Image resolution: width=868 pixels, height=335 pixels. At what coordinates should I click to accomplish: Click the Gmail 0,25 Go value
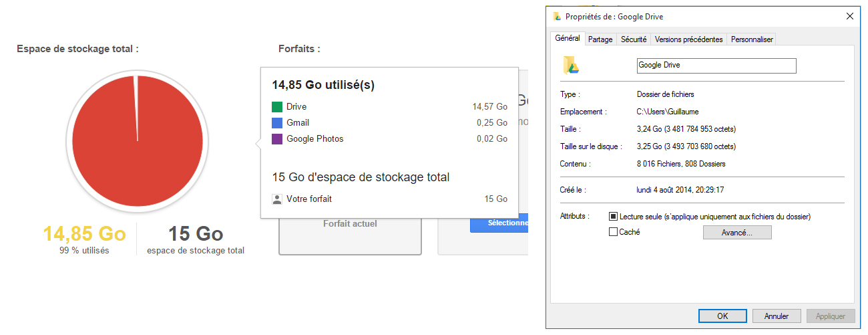[x=492, y=123]
